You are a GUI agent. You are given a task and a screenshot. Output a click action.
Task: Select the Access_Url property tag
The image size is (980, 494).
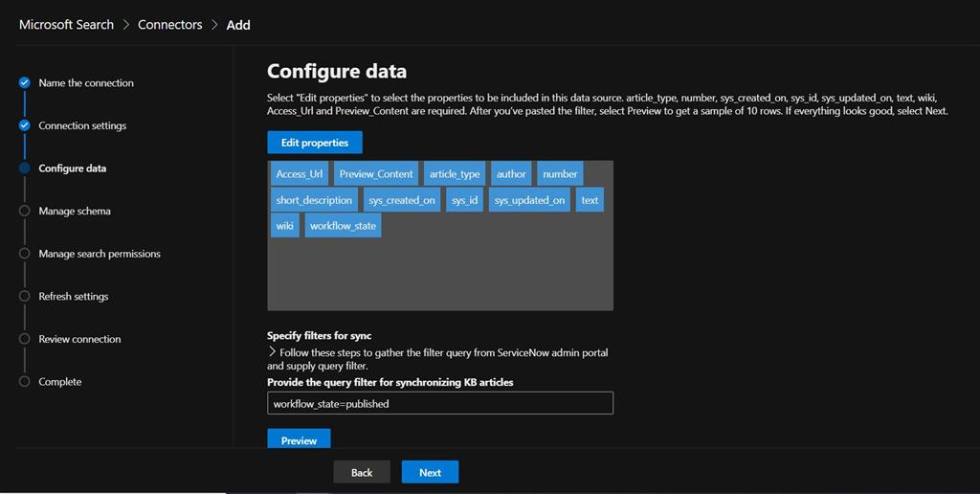pos(300,174)
